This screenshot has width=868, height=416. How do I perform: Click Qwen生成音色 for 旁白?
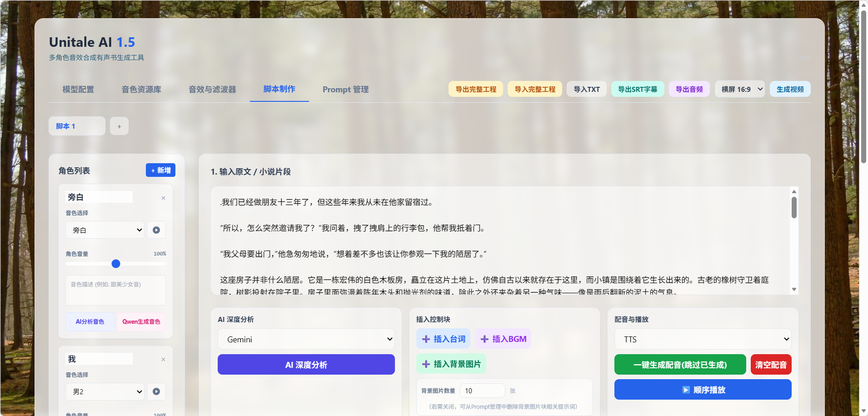[141, 321]
